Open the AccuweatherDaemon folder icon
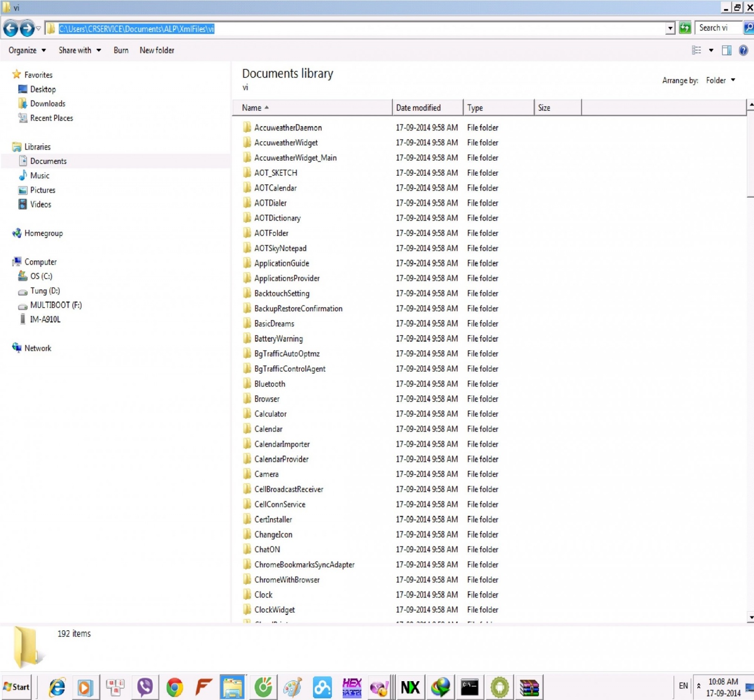 tap(247, 127)
